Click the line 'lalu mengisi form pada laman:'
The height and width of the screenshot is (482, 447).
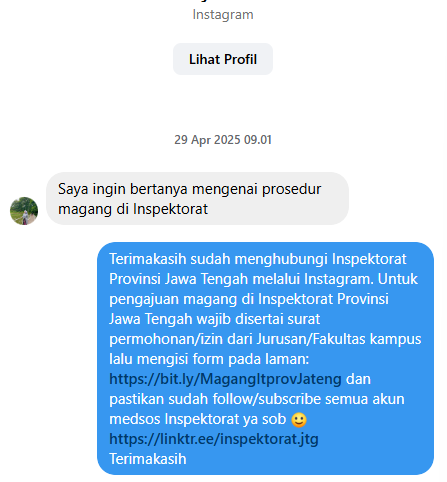point(209,359)
